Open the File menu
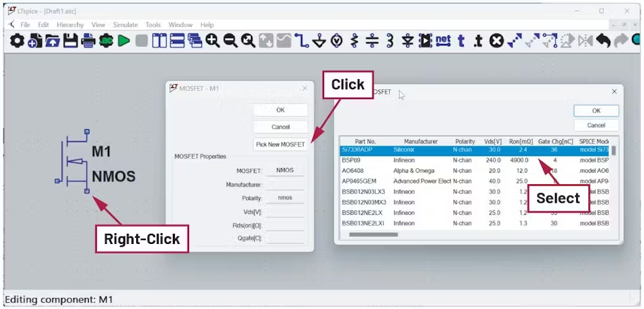 [25, 24]
